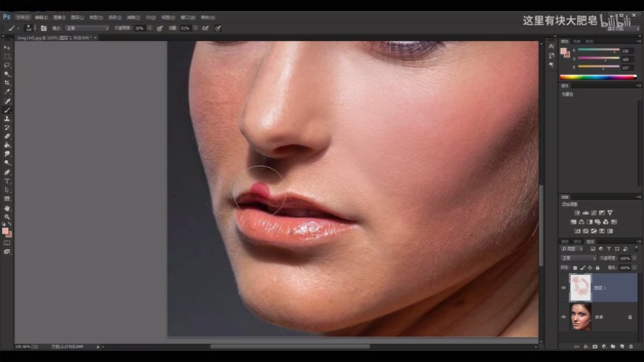Hide the painted layer 1 visibility eye
644x362 pixels.
tap(564, 288)
